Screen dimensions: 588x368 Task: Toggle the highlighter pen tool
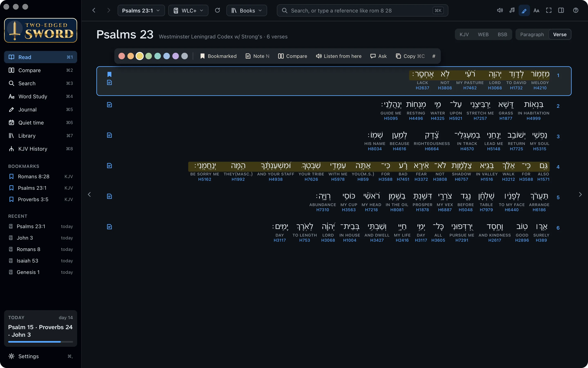click(524, 10)
